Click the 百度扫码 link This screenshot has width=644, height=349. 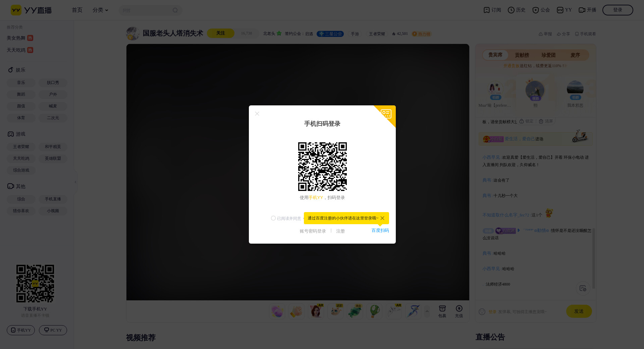pyautogui.click(x=380, y=231)
